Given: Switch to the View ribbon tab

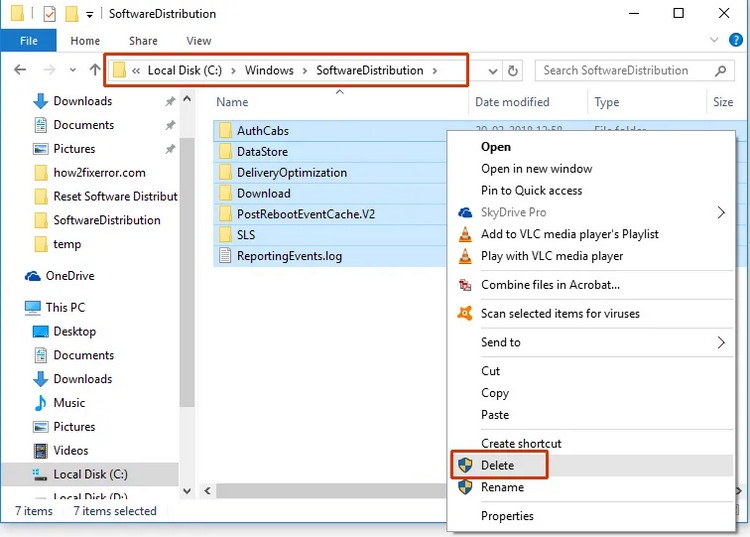Looking at the screenshot, I should coord(199,41).
